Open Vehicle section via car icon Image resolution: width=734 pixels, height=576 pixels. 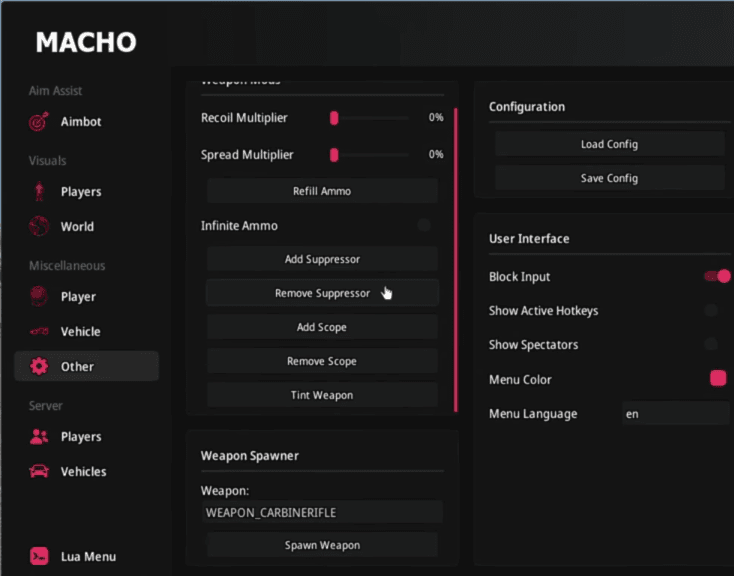point(39,331)
